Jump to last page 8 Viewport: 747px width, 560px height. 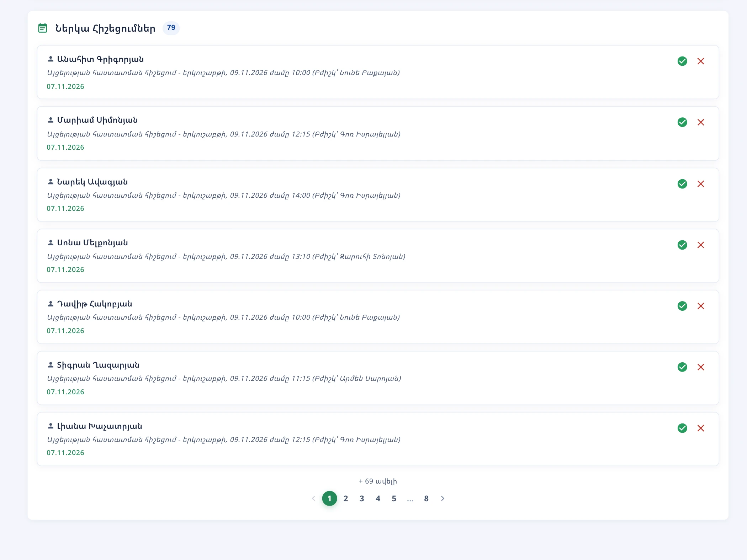(x=426, y=498)
